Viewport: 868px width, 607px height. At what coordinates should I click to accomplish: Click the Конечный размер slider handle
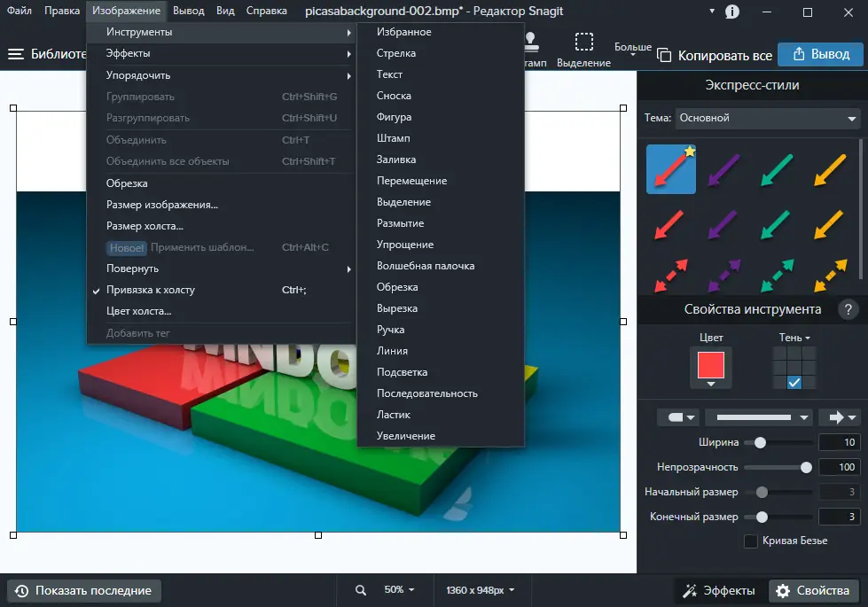[762, 517]
